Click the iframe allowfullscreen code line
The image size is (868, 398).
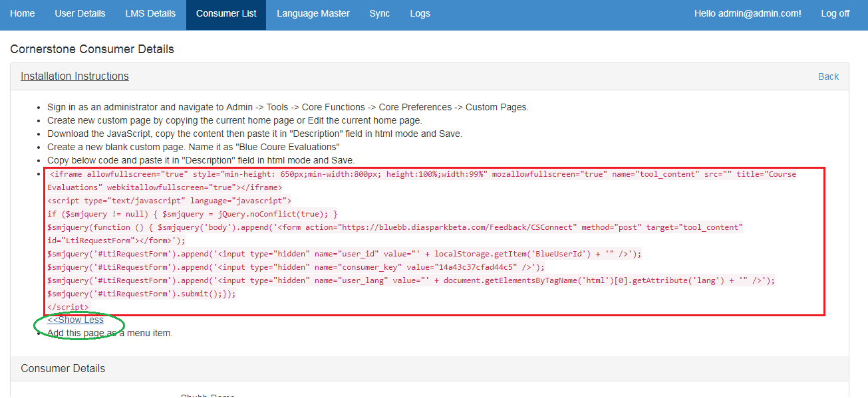(422, 181)
